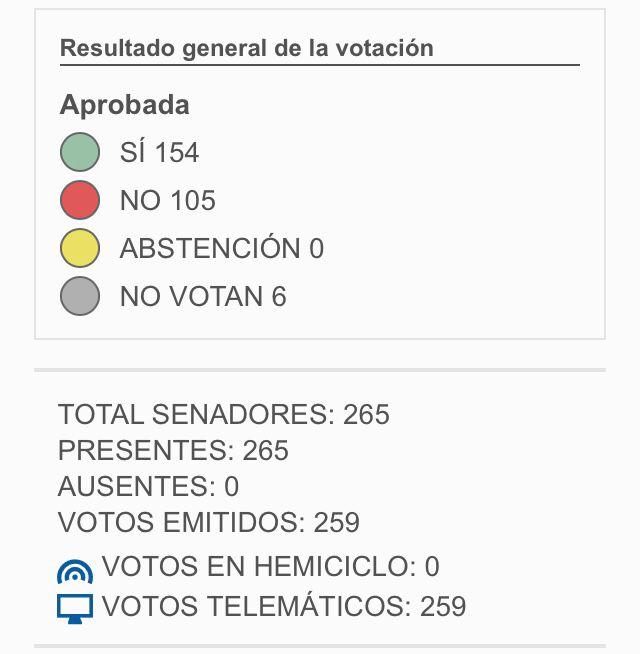Click the 'VOTOS EN HEMICICLO: 0' text

click(x=270, y=567)
